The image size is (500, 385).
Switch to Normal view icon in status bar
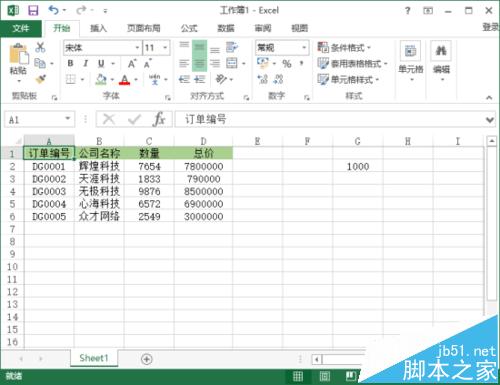(x=298, y=377)
